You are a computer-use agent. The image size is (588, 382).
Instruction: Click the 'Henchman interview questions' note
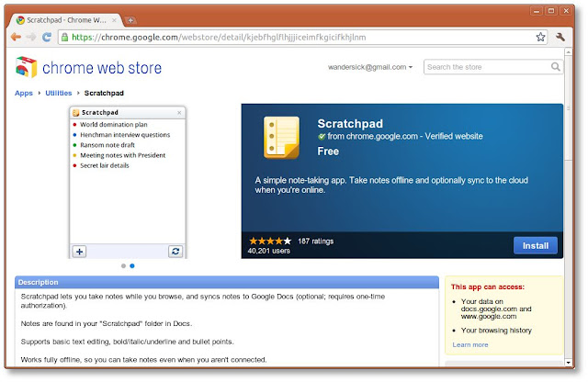(125, 135)
